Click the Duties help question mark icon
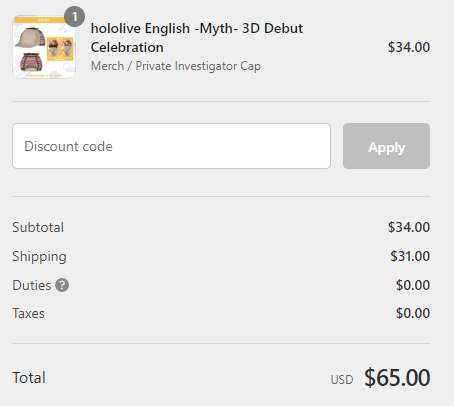The width and height of the screenshot is (454, 406). pos(62,285)
